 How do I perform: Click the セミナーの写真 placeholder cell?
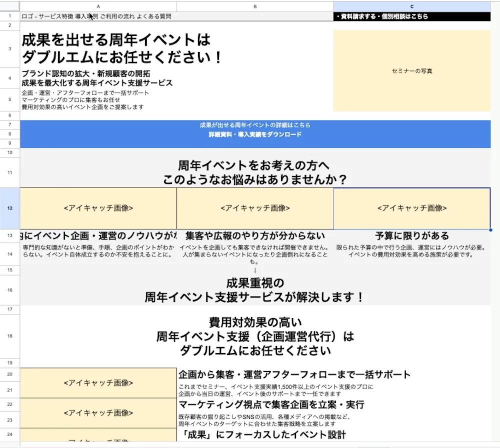(412, 71)
